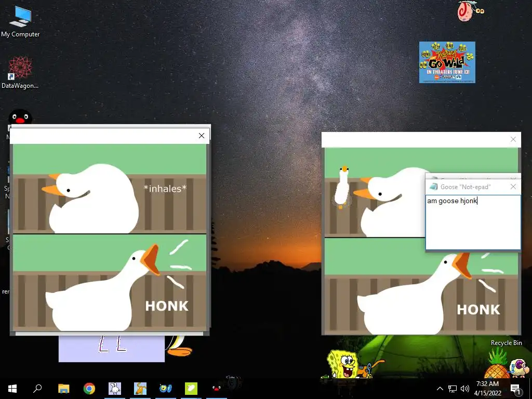Click the HONK goose panel in right window
Image resolution: width=532 pixels, height=399 pixels.
[x=421, y=286]
